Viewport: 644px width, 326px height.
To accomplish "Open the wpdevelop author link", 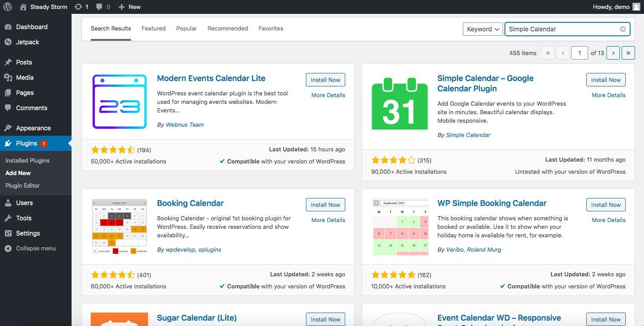I will click(181, 250).
